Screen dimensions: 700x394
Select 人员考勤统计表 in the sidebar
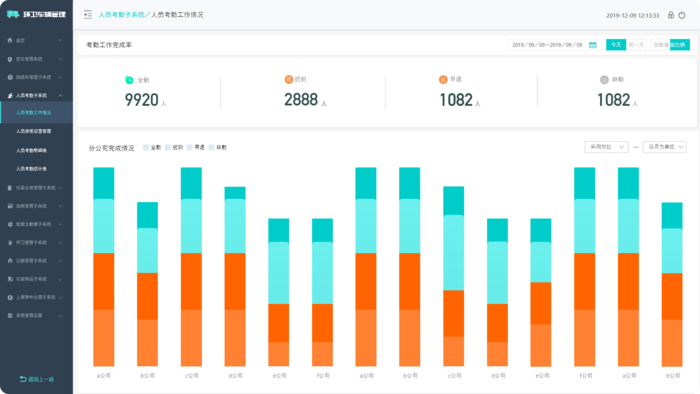coord(31,169)
